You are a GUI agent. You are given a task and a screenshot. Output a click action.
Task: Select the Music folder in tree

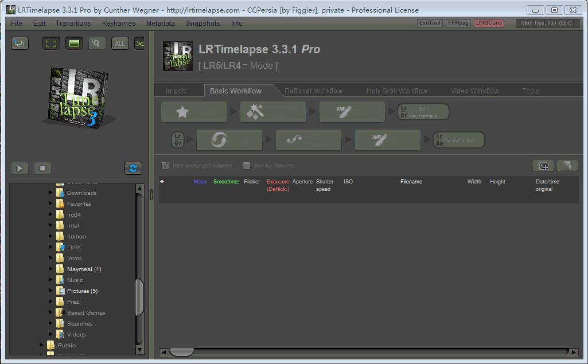(x=75, y=280)
